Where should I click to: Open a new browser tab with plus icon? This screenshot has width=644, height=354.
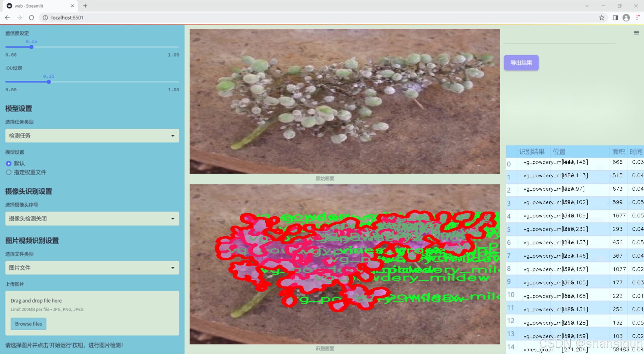coord(85,6)
